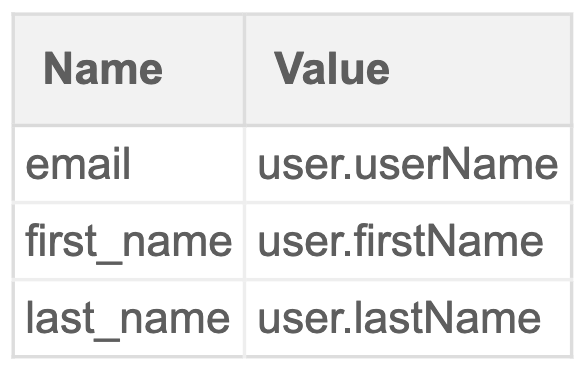Click the divider between Name and Value headers
Viewport: 584px width, 366px height.
245,70
